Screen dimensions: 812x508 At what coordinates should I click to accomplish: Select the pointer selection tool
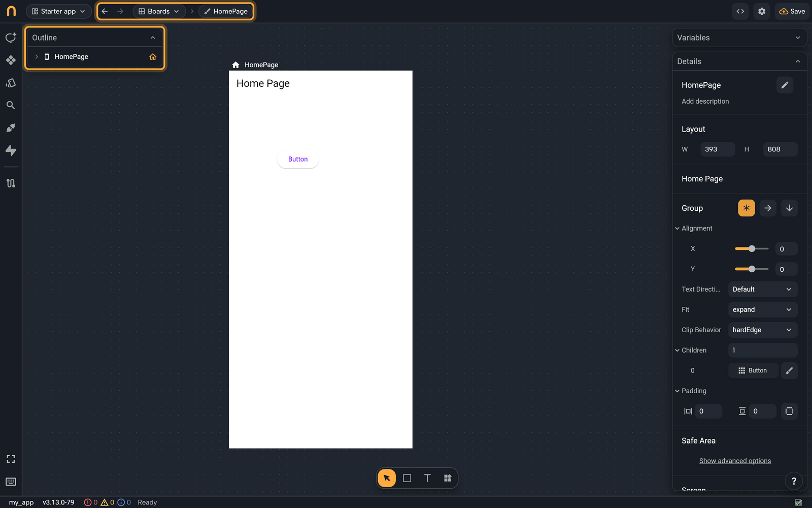point(387,478)
